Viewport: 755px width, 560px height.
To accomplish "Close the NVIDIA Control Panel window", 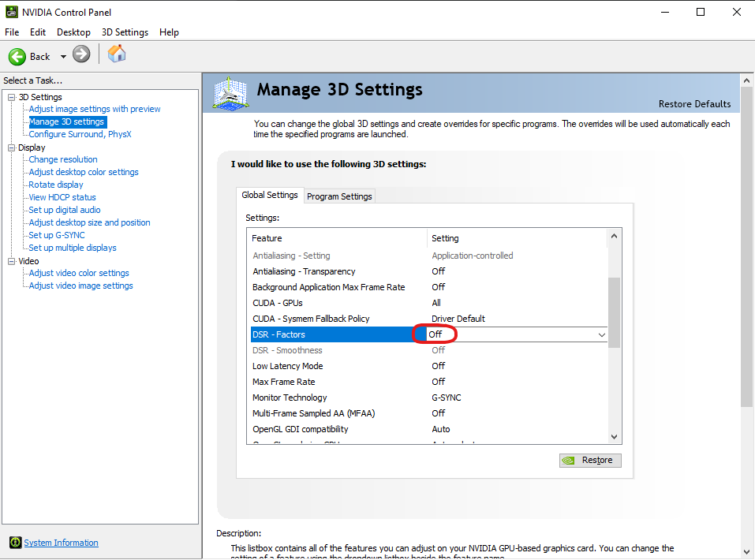I will pos(737,12).
